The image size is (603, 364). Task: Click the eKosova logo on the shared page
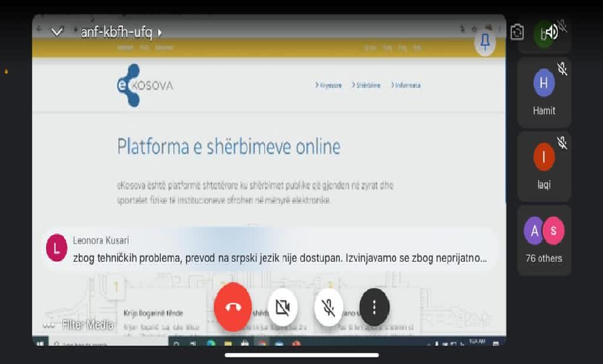(145, 85)
